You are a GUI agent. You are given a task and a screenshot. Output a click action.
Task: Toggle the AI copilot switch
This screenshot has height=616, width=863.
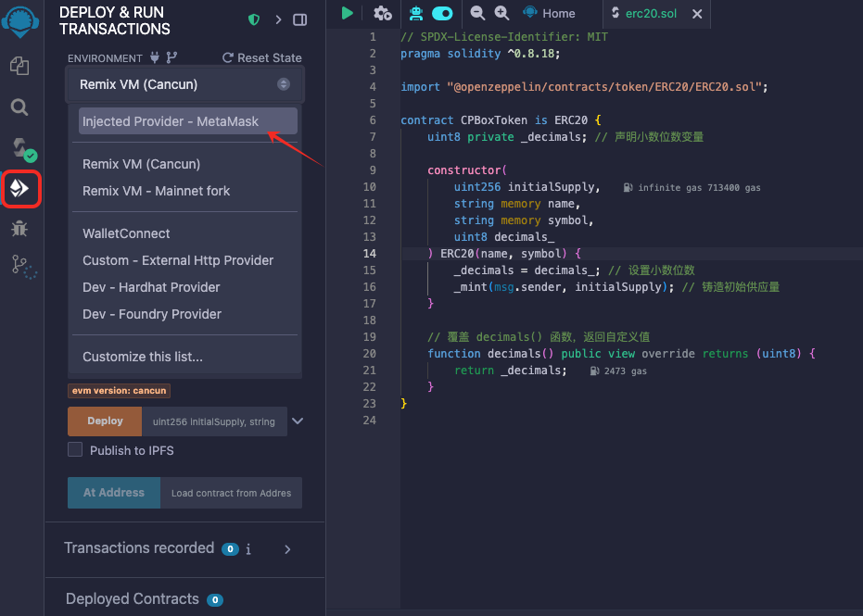pyautogui.click(x=442, y=13)
